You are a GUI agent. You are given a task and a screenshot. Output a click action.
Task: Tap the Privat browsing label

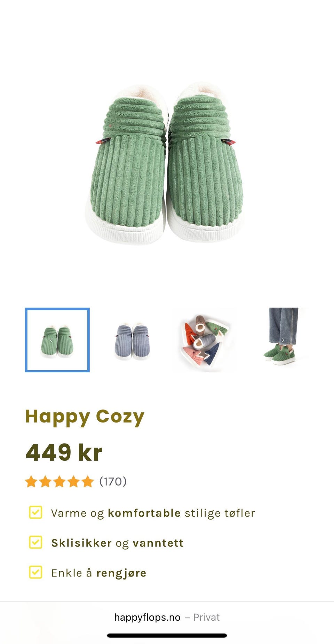pyautogui.click(x=206, y=618)
